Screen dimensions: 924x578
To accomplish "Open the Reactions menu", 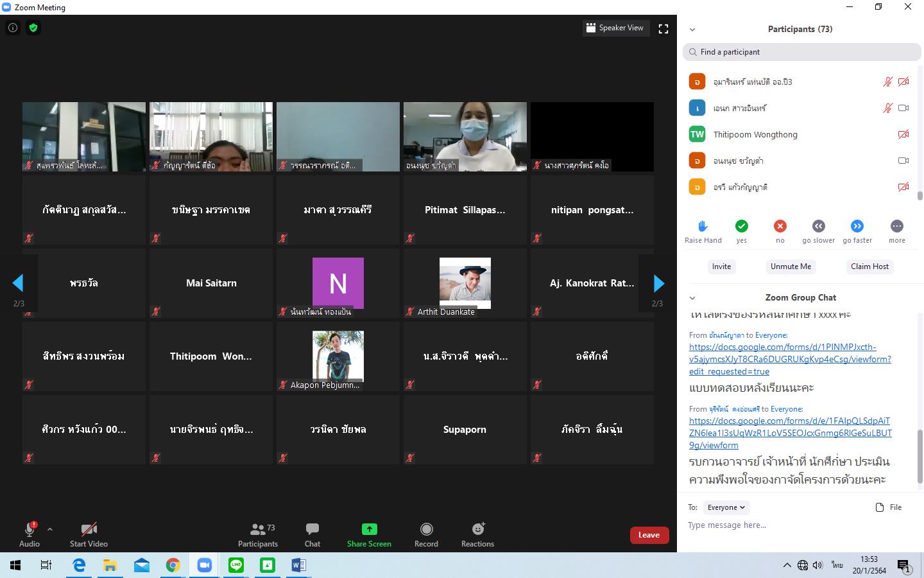I will [x=477, y=534].
